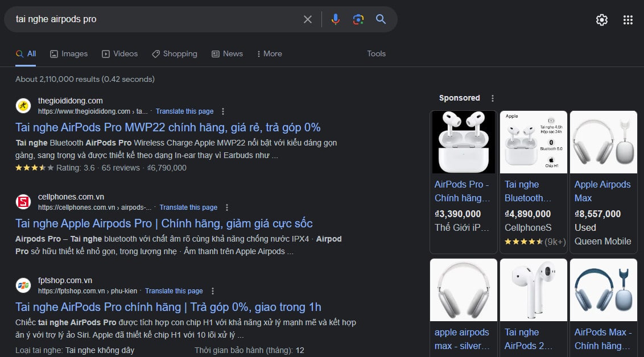Translate the cellphones.com.vn page
This screenshot has height=357, width=644.
click(x=188, y=207)
